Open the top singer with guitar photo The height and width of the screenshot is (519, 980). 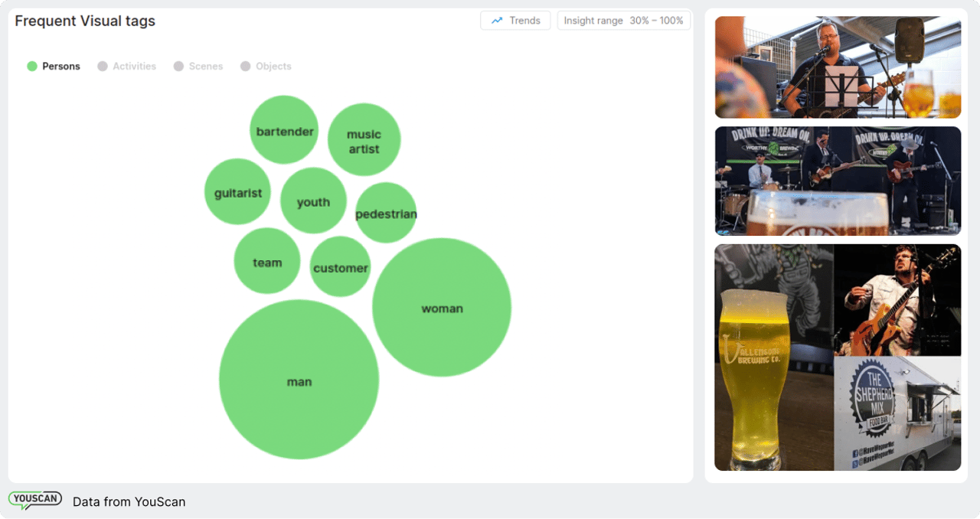pyautogui.click(x=837, y=67)
